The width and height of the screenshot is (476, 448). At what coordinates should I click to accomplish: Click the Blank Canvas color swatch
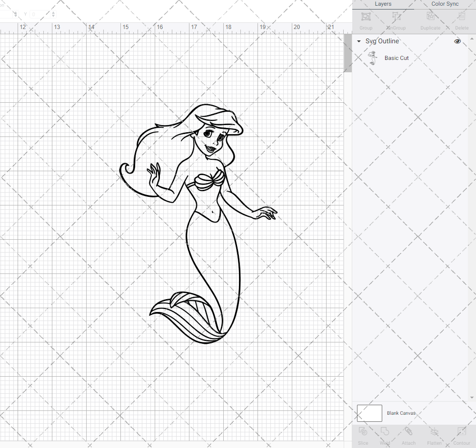[x=369, y=413]
